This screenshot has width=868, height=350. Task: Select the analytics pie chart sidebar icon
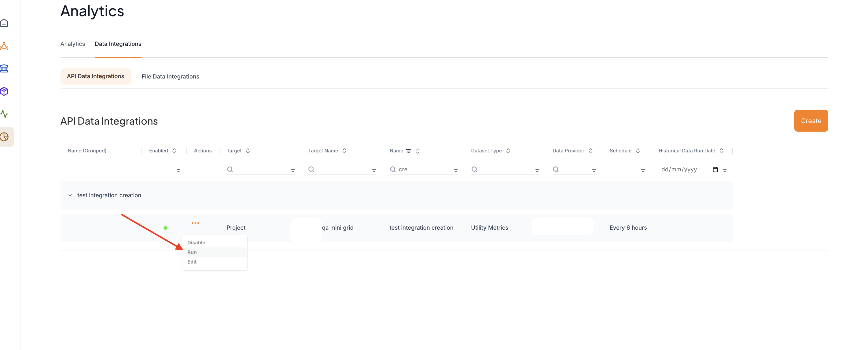click(x=4, y=137)
